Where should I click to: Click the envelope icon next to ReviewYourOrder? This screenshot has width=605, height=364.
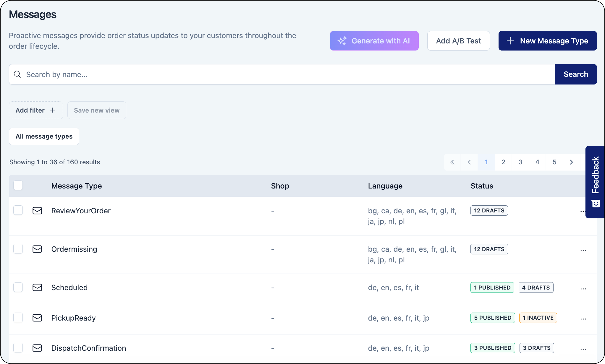click(x=37, y=211)
